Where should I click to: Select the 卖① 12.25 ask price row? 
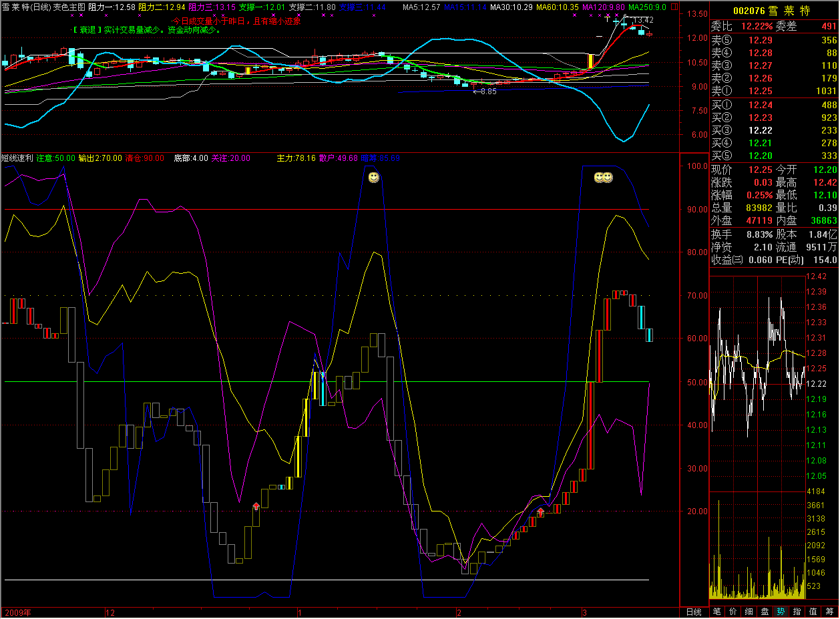coord(773,91)
